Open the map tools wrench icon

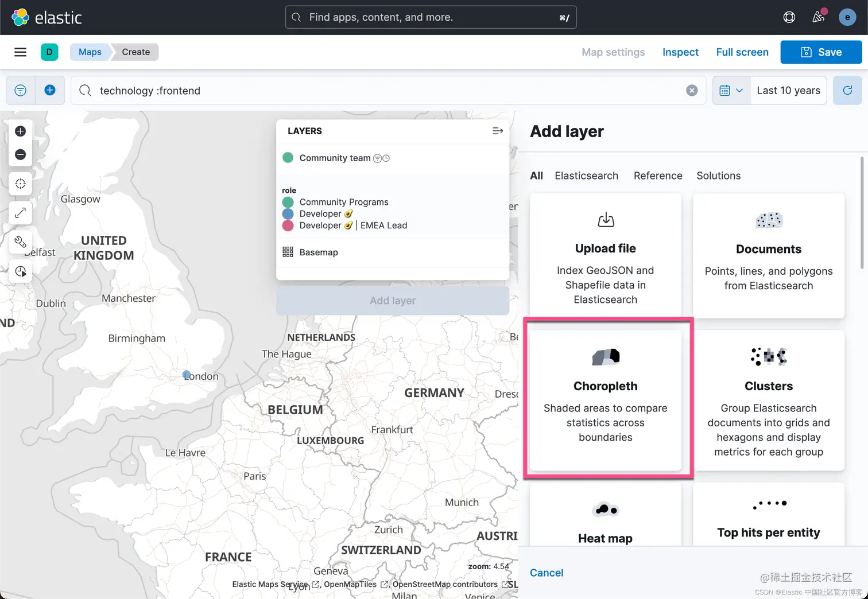(20, 242)
